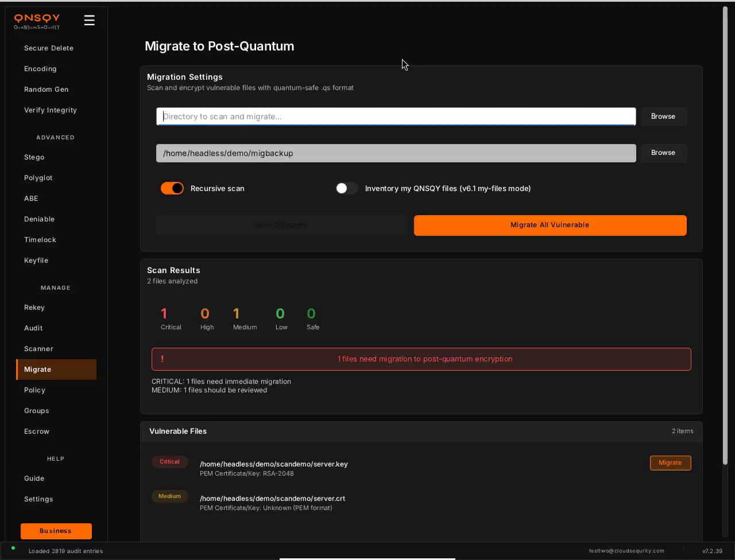Focus the Directory to scan input field
The height and width of the screenshot is (560, 735).
tap(396, 116)
